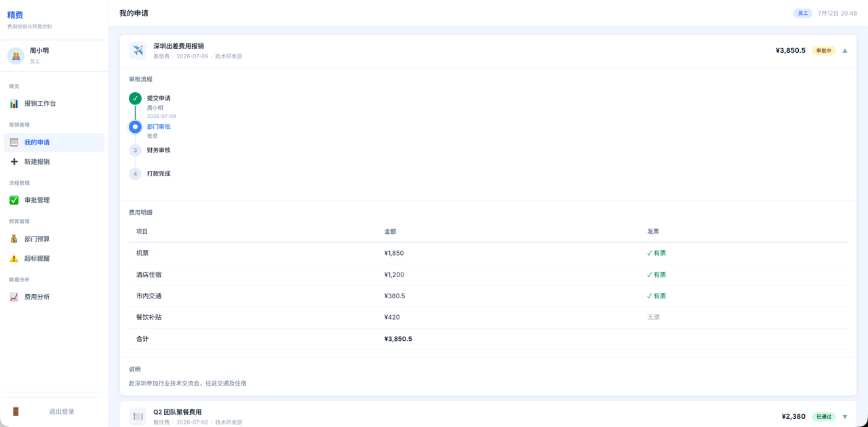The height and width of the screenshot is (427, 868).
Task: Click the trend chart icon for 费用分析
Action: pos(14,297)
